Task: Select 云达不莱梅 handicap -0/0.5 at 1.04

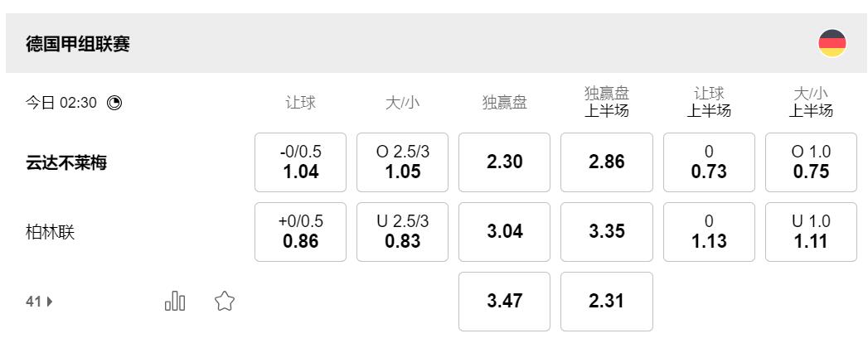Action: (x=300, y=162)
